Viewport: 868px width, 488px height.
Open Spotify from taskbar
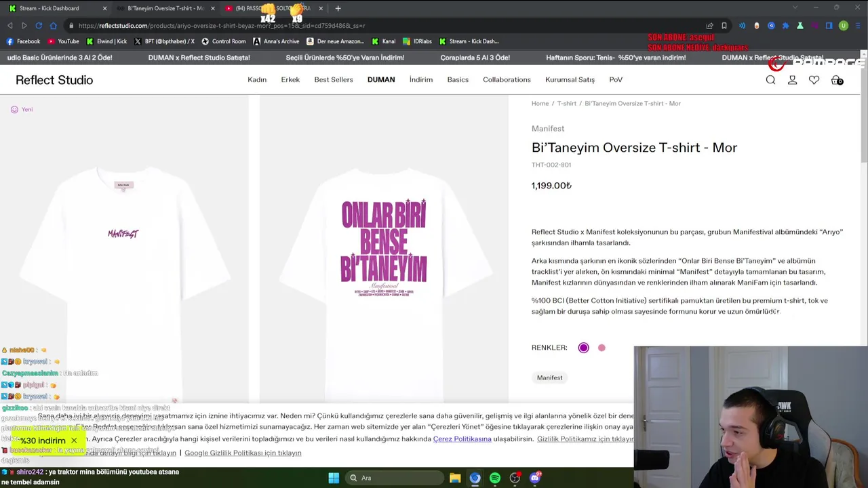pyautogui.click(x=495, y=478)
